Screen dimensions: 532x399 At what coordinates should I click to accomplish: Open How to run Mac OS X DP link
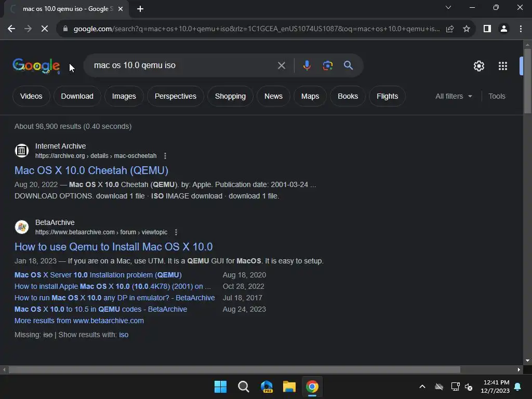(x=115, y=298)
